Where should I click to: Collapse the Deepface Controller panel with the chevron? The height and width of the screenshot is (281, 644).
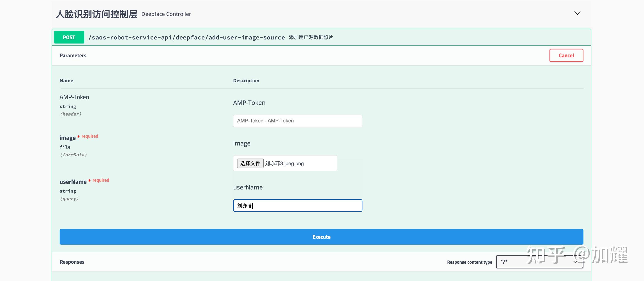(x=577, y=13)
